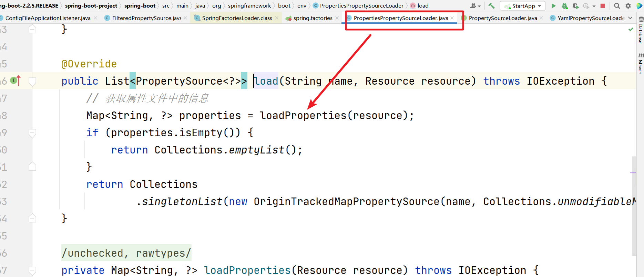The width and height of the screenshot is (644, 277).
Task: Expand the folded /unchecked, rawtypes/ region
Action: pos(126,253)
